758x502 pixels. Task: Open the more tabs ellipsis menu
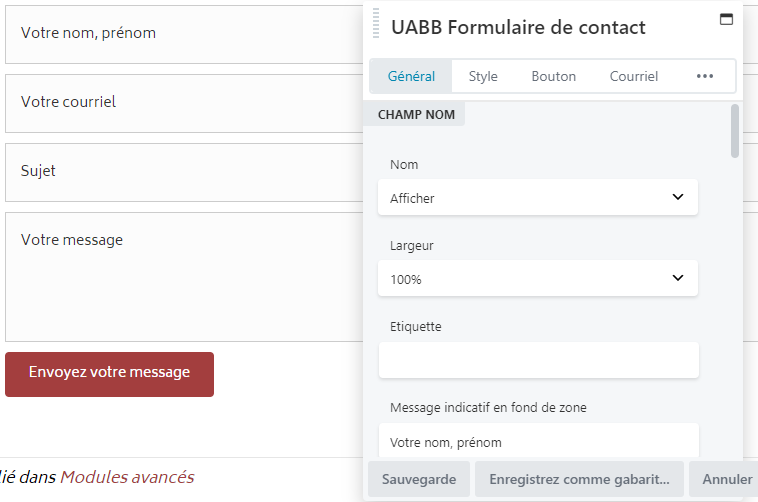(704, 76)
